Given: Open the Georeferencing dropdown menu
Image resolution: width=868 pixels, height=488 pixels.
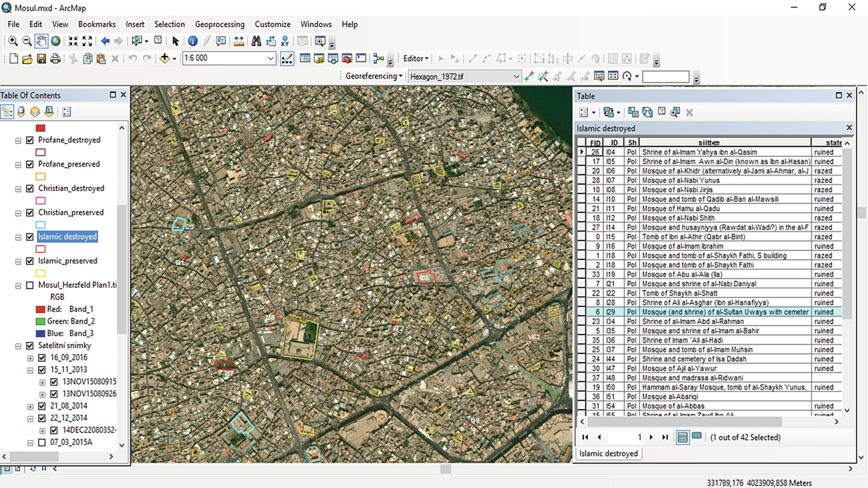Looking at the screenshot, I should click(374, 76).
